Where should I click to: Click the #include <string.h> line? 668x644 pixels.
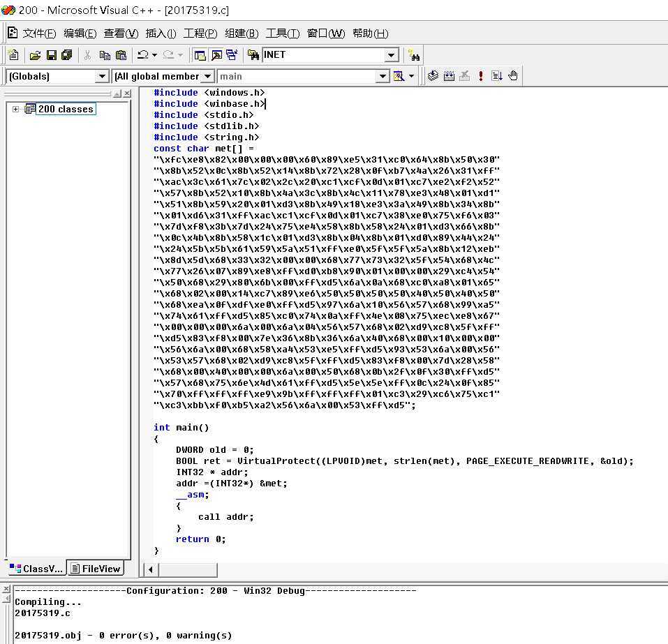(206, 137)
